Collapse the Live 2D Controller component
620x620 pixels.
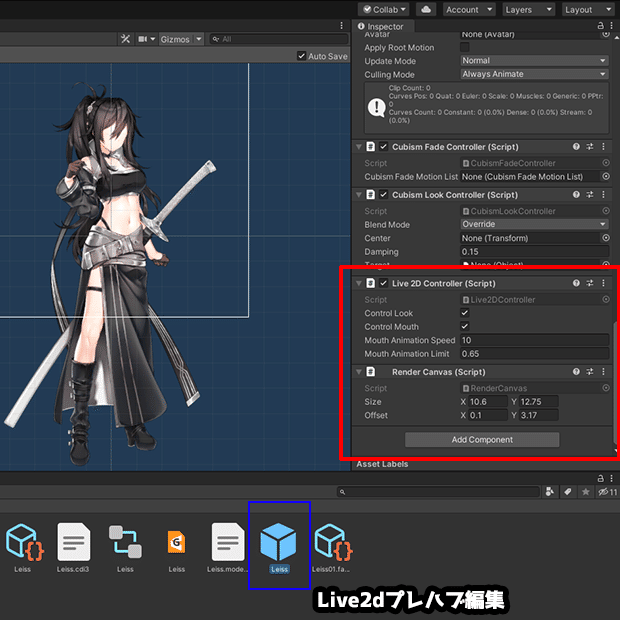[x=359, y=284]
